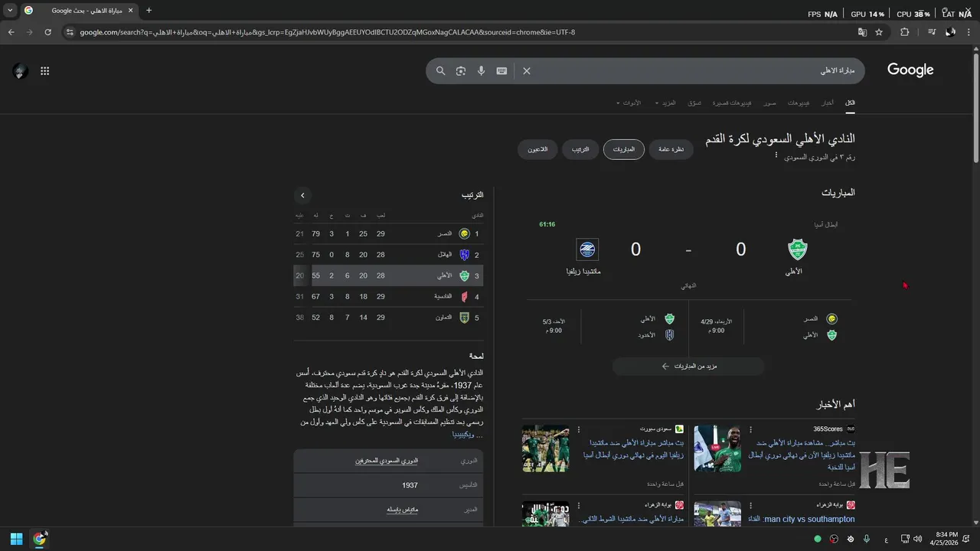The height and width of the screenshot is (551, 980).
Task: Switch to the فيديوهات (Videos) tab
Action: click(x=799, y=103)
